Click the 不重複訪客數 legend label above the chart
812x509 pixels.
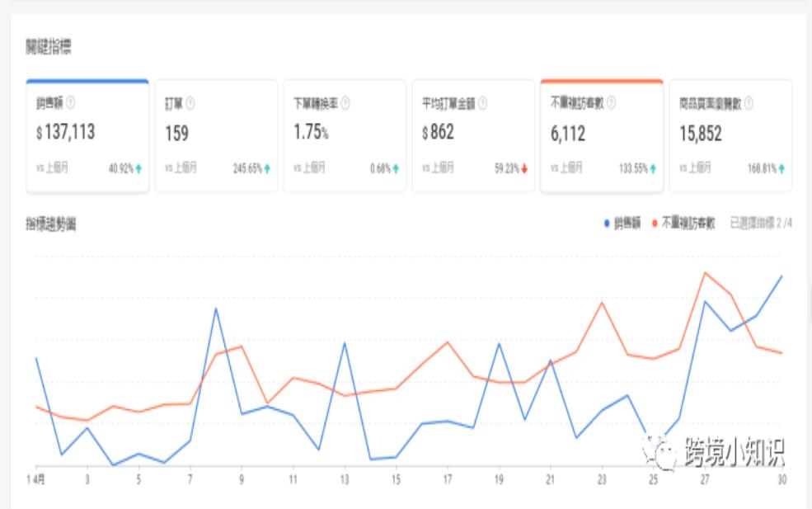pyautogui.click(x=688, y=224)
